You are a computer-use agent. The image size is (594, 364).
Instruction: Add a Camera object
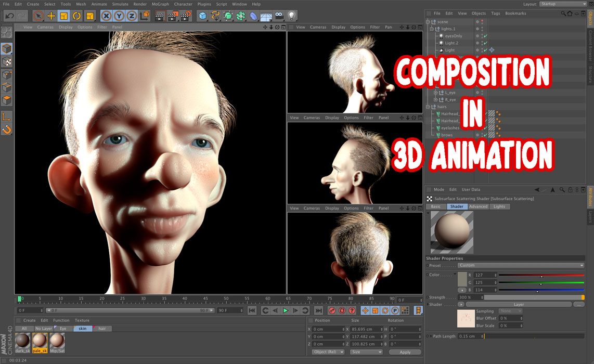pos(279,16)
